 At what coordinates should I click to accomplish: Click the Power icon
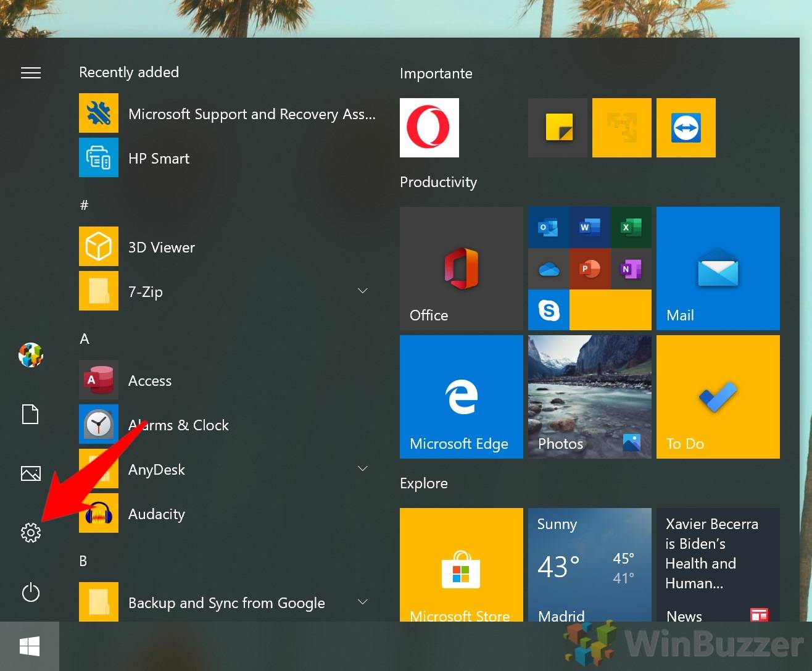click(31, 593)
